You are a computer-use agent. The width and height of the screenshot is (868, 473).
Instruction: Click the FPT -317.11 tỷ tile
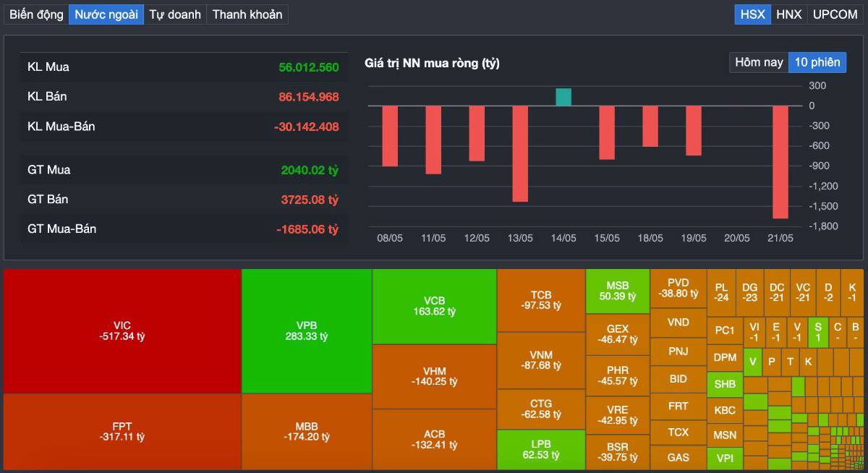tap(122, 432)
